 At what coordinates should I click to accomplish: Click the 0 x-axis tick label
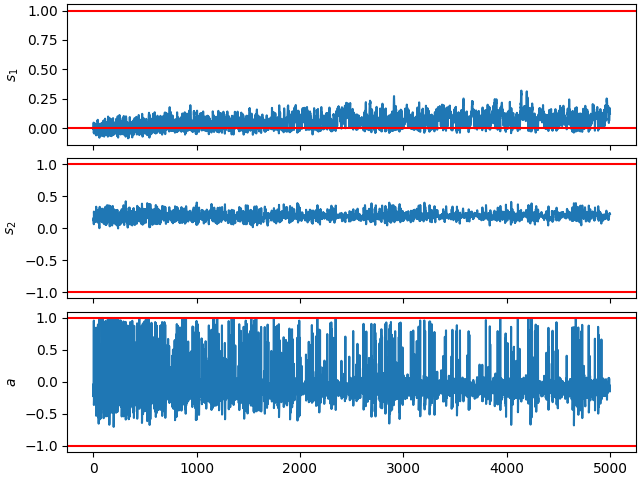point(94,468)
